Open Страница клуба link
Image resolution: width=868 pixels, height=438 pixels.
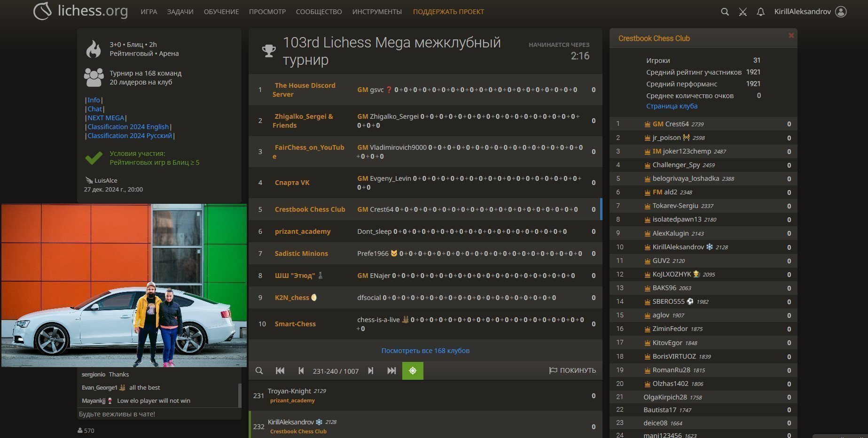pos(672,106)
